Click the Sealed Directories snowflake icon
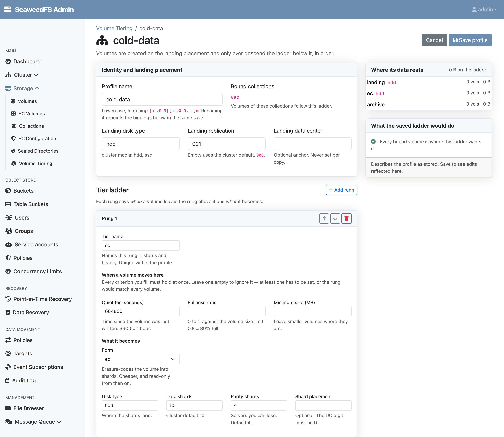Viewport: 504px width, 437px height. 13,151
